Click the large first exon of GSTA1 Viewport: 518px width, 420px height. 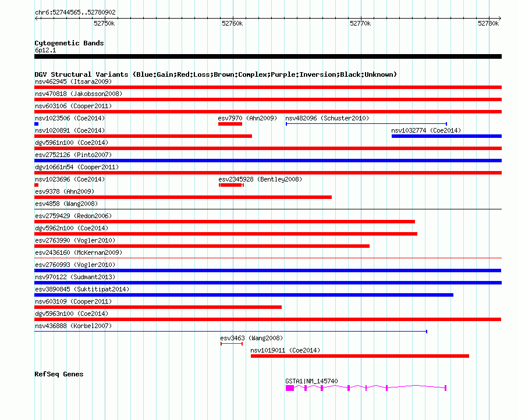point(290,388)
